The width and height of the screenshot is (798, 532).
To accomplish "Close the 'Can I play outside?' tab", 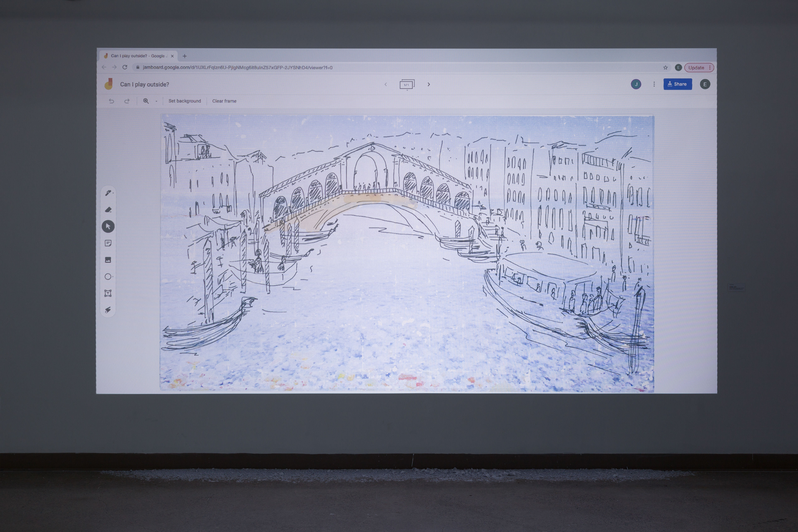I will [172, 56].
